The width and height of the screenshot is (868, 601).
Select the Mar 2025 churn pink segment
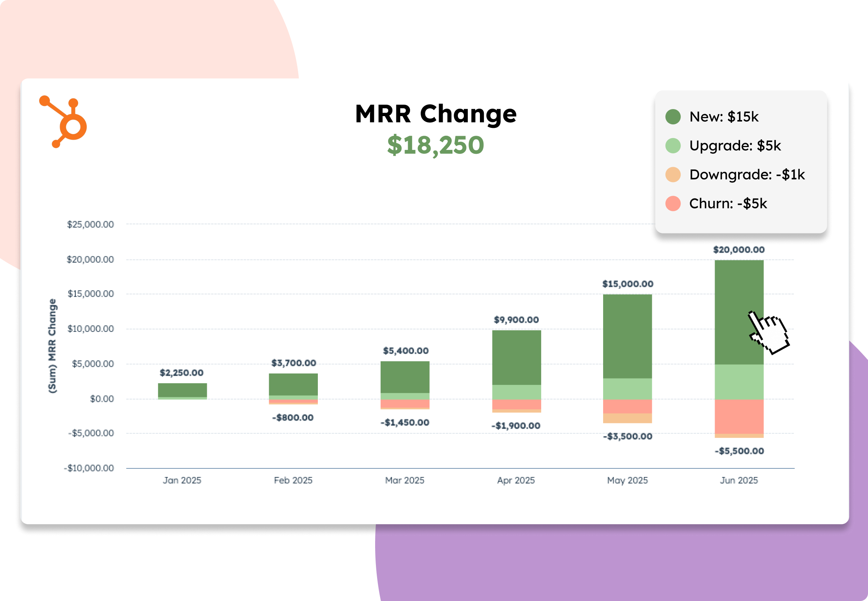click(405, 403)
